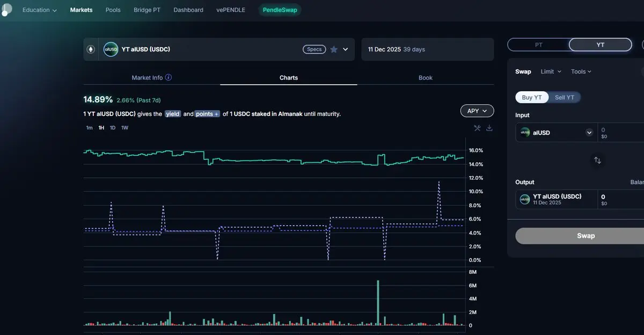Select Buy YT mode
644x335 pixels.
coord(532,97)
